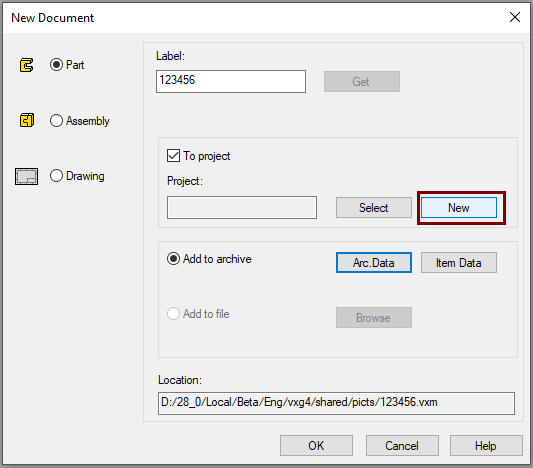Select the Part radio button
The image size is (533, 468).
[56, 65]
